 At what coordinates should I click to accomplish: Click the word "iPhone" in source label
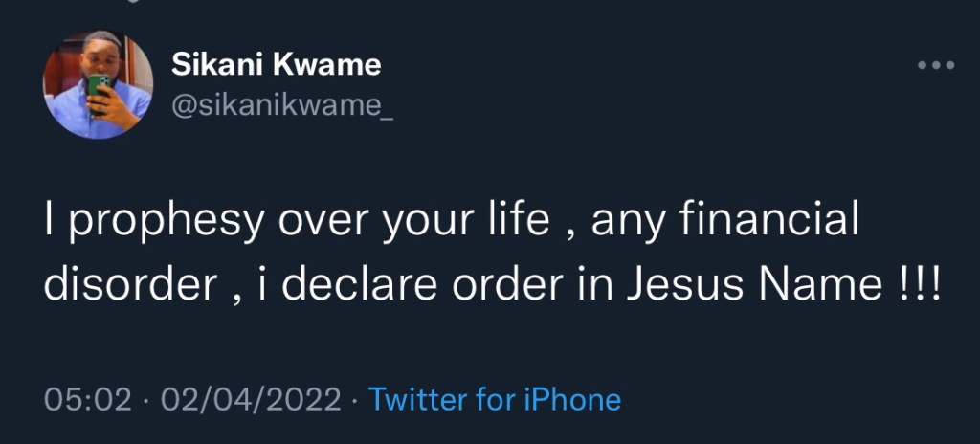[x=569, y=399]
